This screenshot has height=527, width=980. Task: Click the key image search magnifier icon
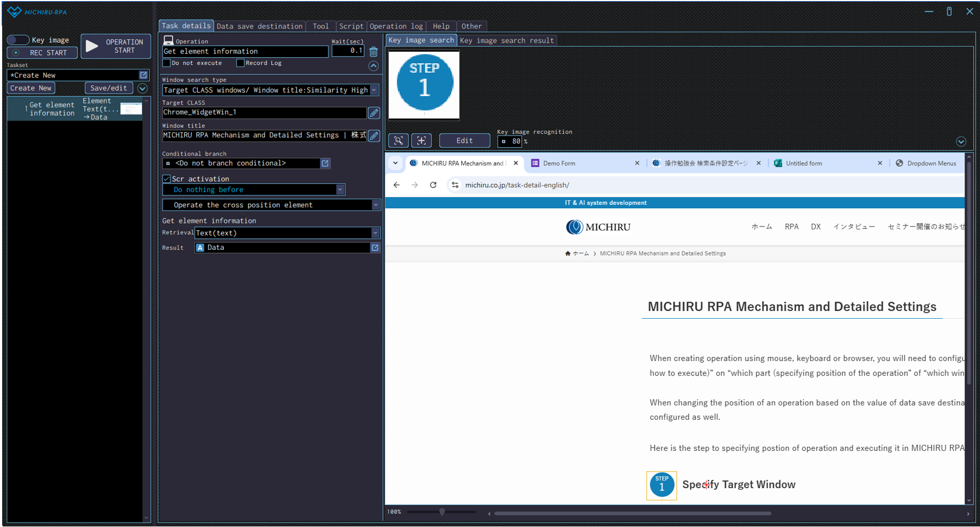[x=398, y=140]
